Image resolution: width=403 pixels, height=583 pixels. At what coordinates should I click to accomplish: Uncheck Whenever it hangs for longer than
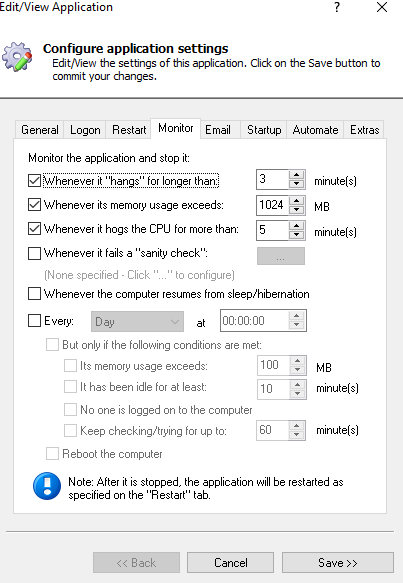(34, 181)
